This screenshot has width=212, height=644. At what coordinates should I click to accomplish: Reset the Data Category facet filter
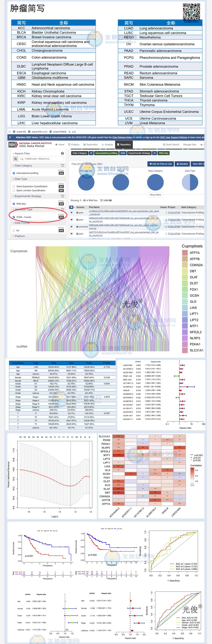[62, 166]
